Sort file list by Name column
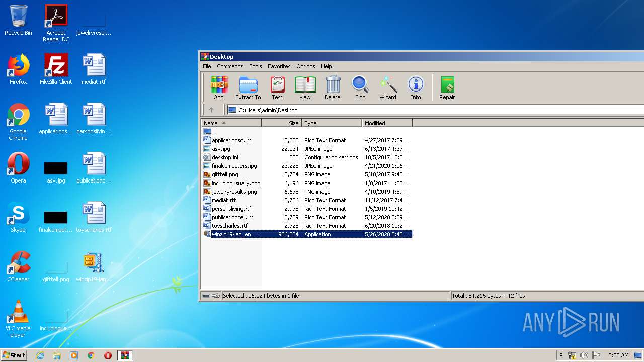644x362 pixels. coord(231,123)
